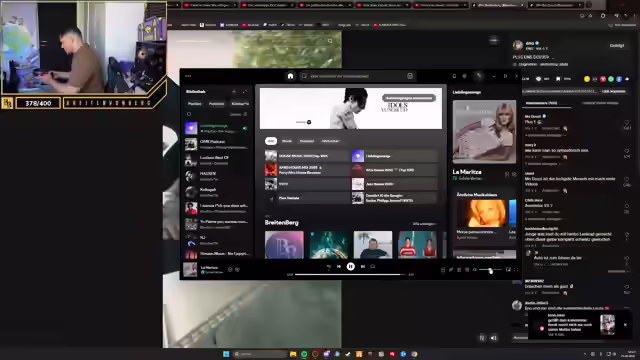The height and width of the screenshot is (360, 640).
Task: Show lyrics with microphone icon
Action: point(451,270)
